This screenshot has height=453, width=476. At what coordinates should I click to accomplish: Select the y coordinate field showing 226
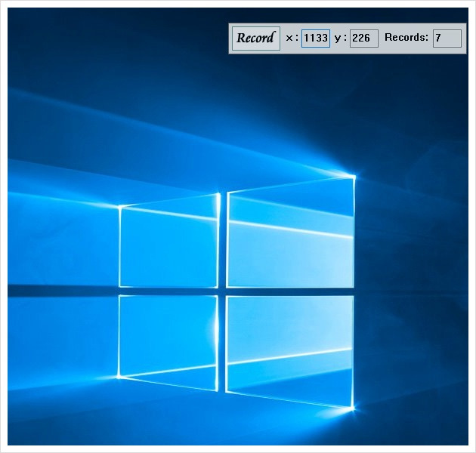[x=364, y=39]
